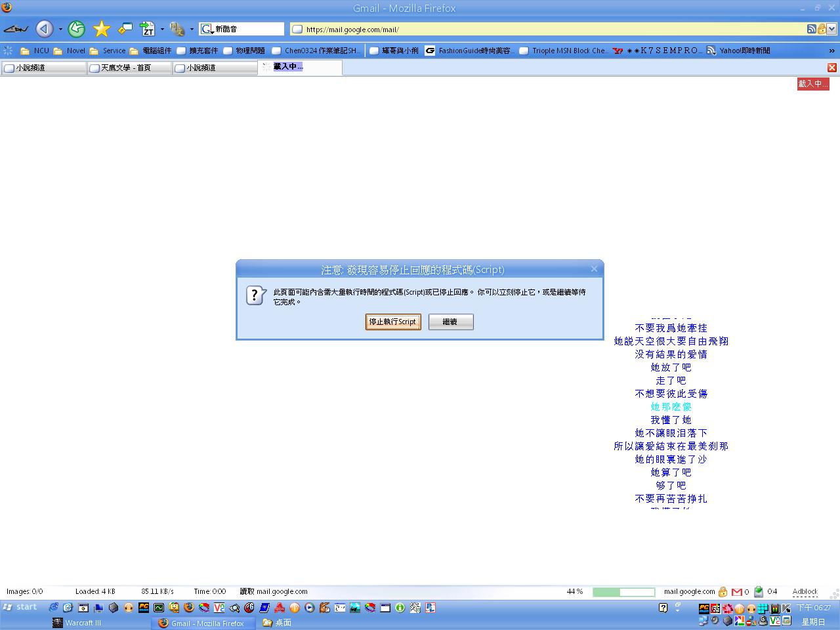The height and width of the screenshot is (630, 840).
Task: Click the new-window toolbar icon beside the star
Action: point(125,29)
